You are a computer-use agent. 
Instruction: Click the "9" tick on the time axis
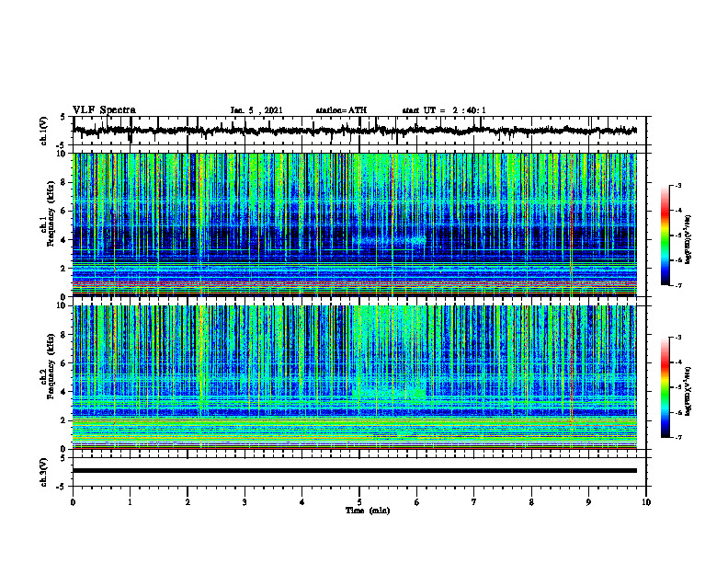point(588,502)
